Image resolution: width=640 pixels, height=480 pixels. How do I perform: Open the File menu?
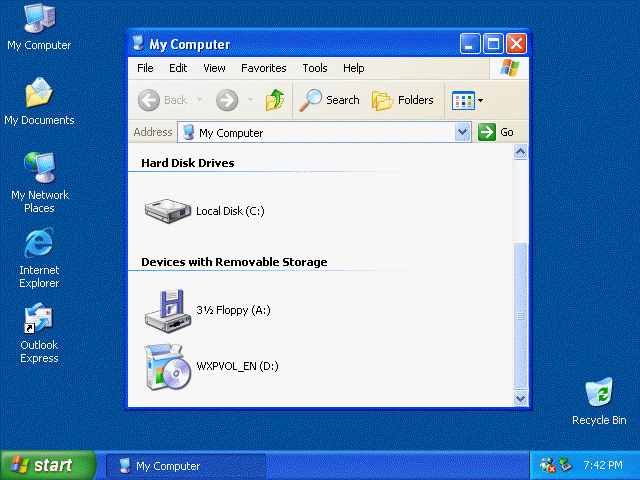pyautogui.click(x=145, y=68)
